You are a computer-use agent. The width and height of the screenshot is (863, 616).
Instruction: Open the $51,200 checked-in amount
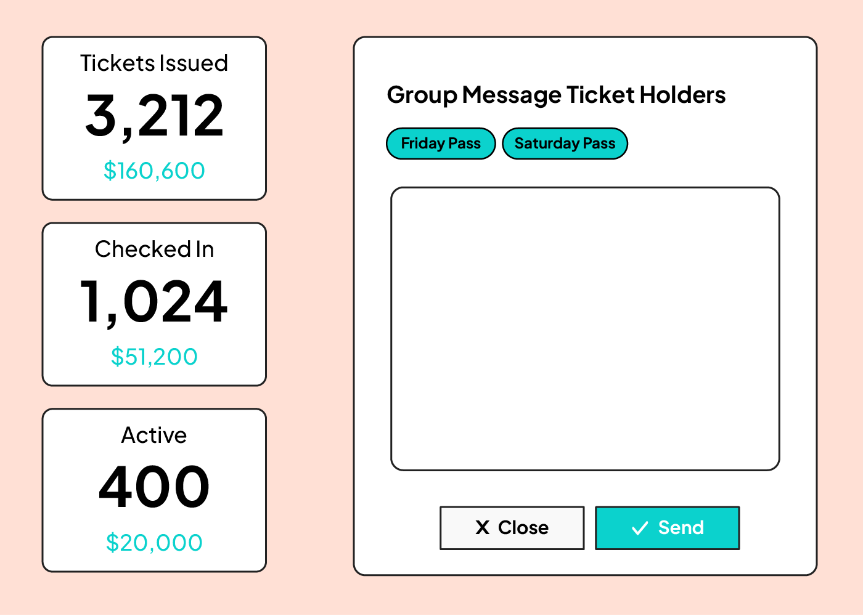pyautogui.click(x=154, y=357)
